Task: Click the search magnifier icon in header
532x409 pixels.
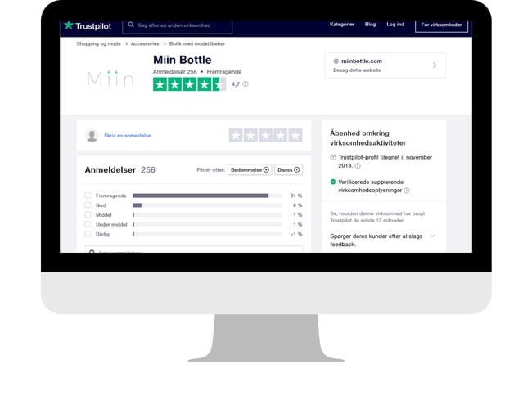Action: [x=131, y=25]
